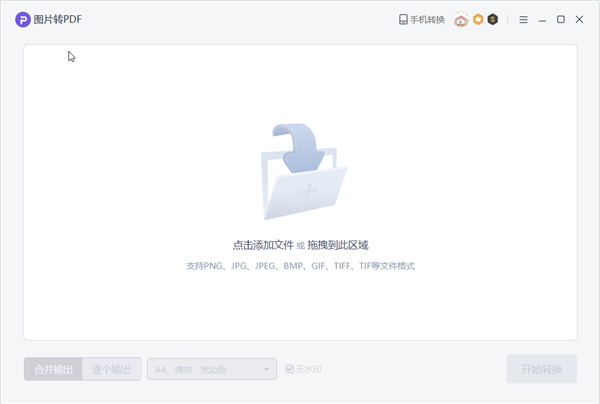Click 点击添加文件 to add images
This screenshot has width=600, height=404.
point(263,245)
